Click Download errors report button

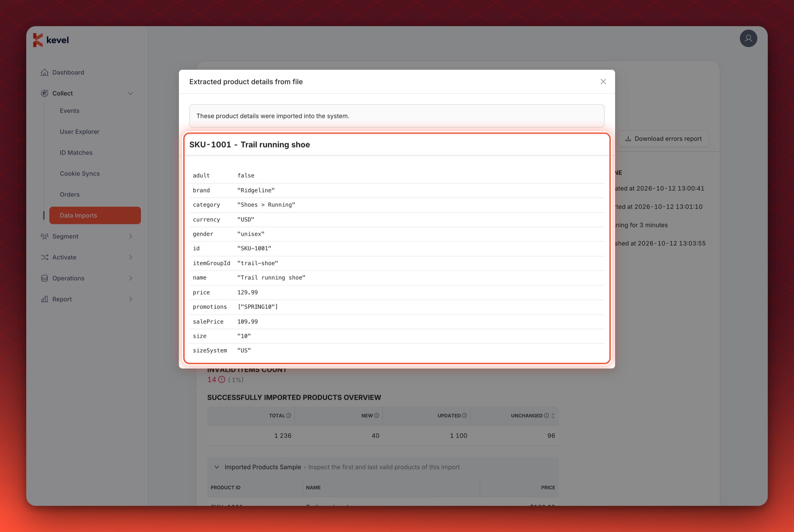[x=663, y=139]
